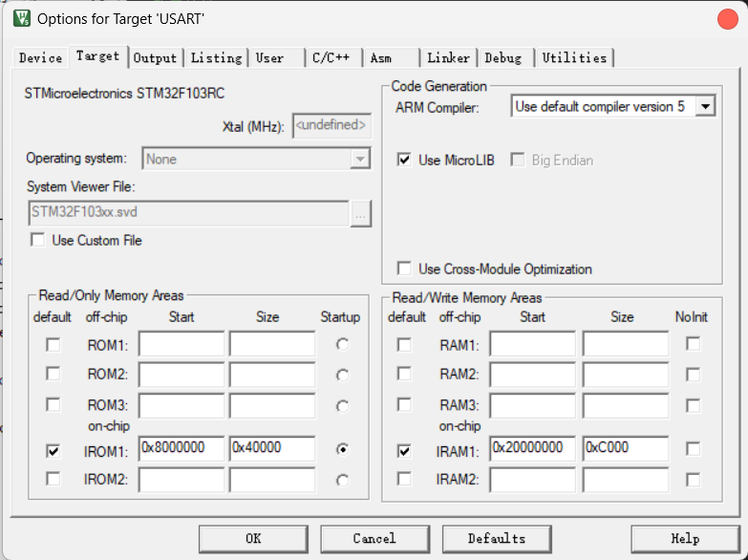This screenshot has width=748, height=560.
Task: Click the STMicroelectronics STM32F103RC device text
Action: 124,93
